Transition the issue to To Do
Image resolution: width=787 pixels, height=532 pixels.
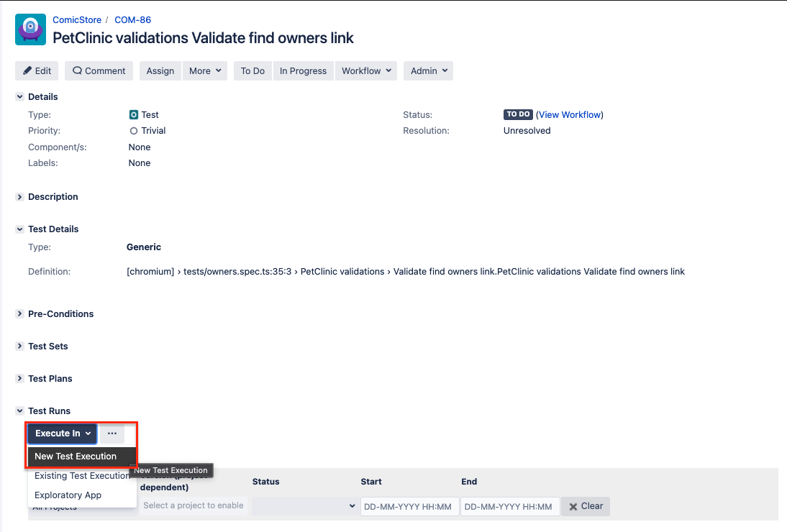pyautogui.click(x=253, y=70)
